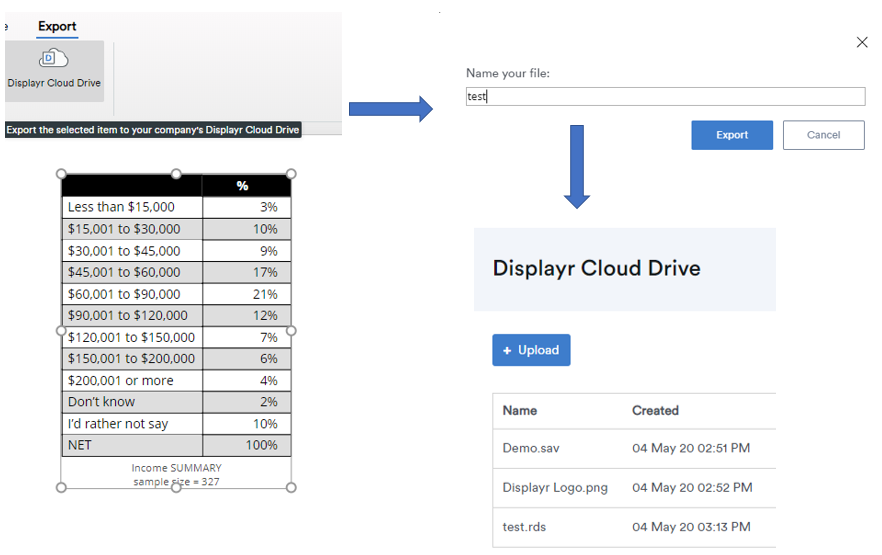882x555 pixels.
Task: Sort files by the Name column header
Action: pyautogui.click(x=520, y=410)
